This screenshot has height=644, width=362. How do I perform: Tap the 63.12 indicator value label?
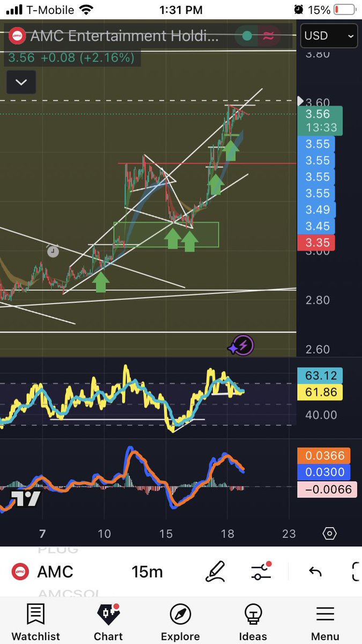(320, 376)
